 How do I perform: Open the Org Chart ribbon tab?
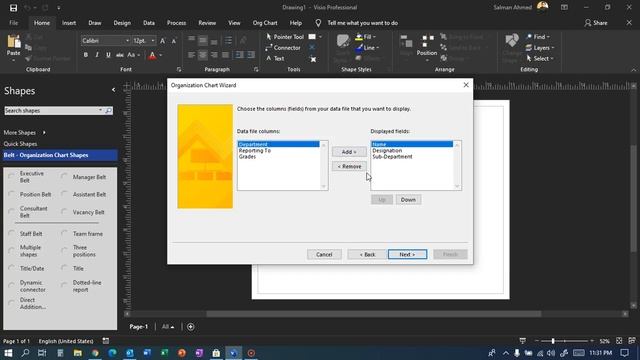point(265,23)
